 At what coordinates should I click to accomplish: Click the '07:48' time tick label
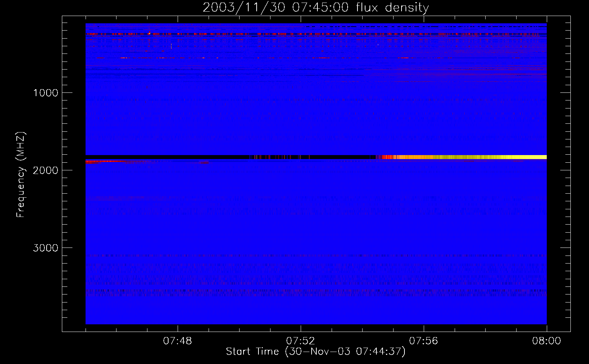(x=178, y=341)
